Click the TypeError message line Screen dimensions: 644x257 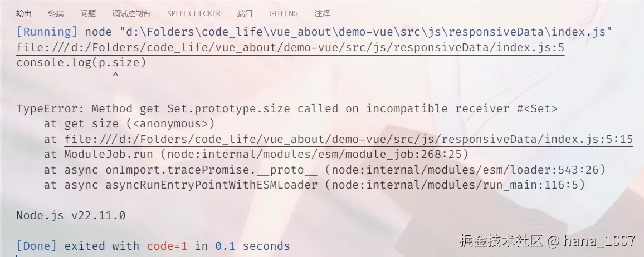pyautogui.click(x=287, y=108)
